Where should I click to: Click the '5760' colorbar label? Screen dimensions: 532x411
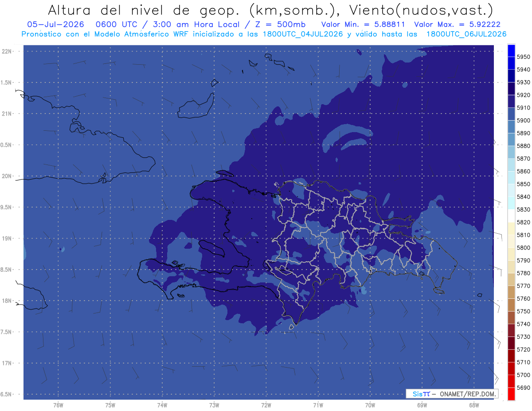pyautogui.click(x=523, y=298)
